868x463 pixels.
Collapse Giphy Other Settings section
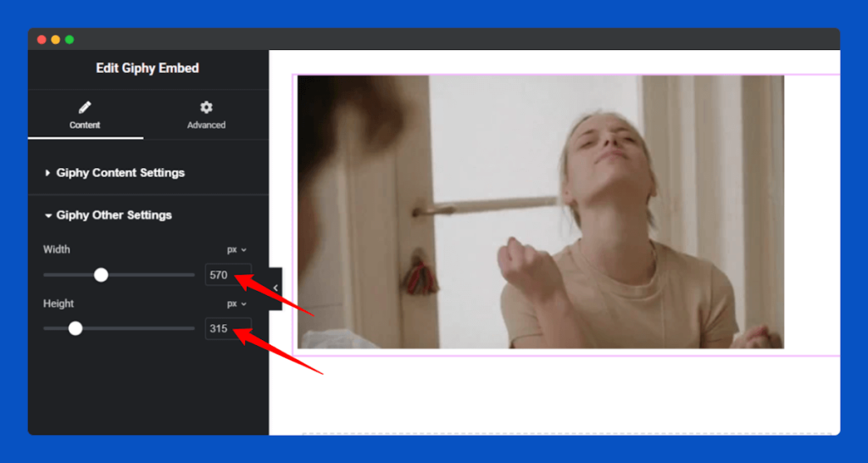click(108, 215)
